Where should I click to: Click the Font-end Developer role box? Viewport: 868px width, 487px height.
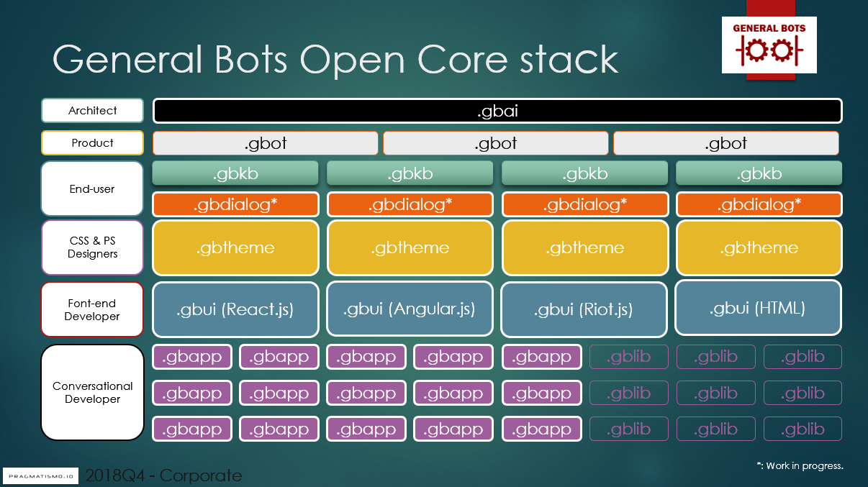coord(92,310)
